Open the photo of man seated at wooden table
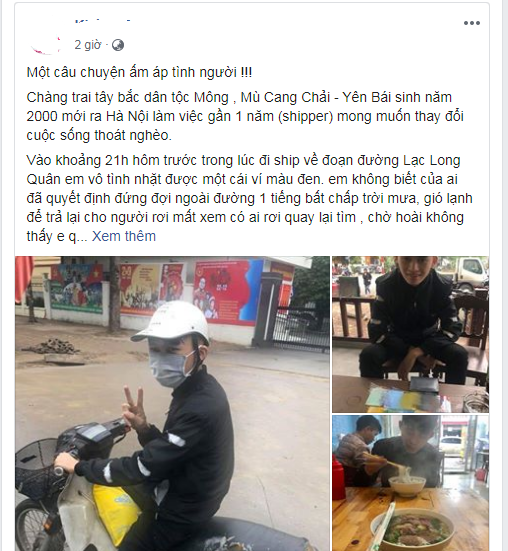The width and height of the screenshot is (508, 551). coord(410,334)
